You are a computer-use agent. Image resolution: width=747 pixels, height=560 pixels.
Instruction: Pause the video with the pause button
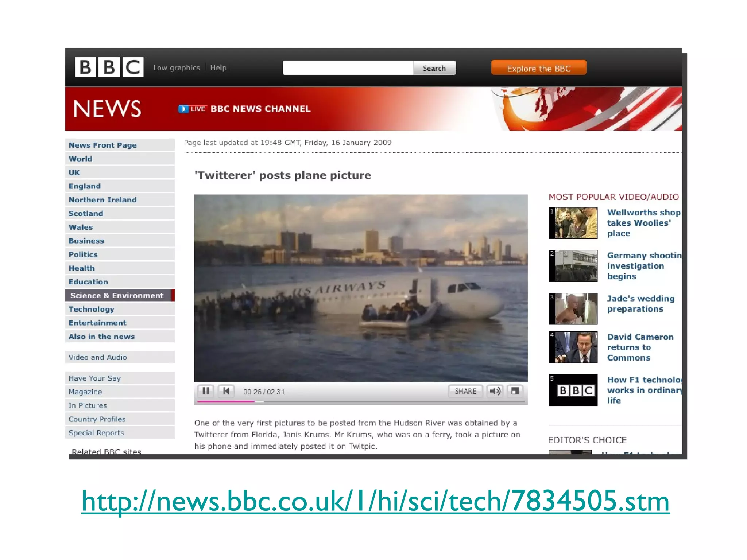[x=206, y=391]
